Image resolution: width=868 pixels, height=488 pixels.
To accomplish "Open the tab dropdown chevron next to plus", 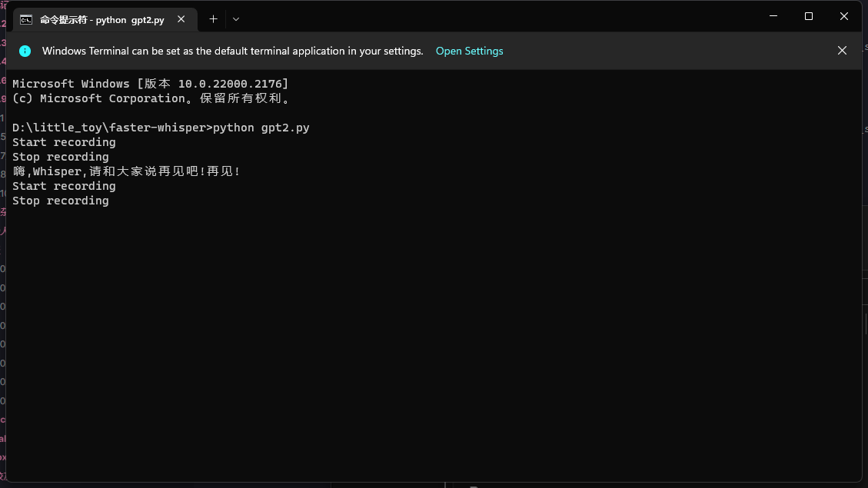I will 235,19.
